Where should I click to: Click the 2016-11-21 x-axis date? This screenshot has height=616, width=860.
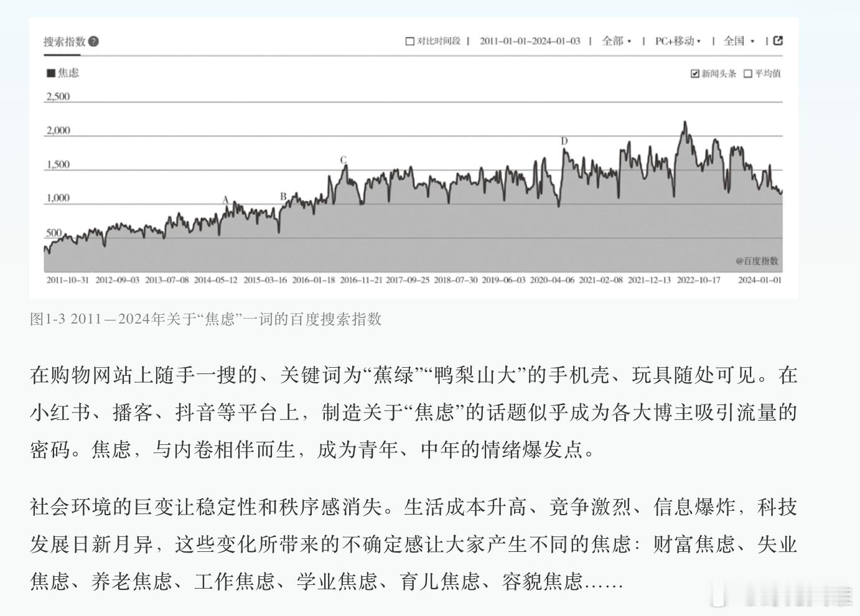click(361, 280)
